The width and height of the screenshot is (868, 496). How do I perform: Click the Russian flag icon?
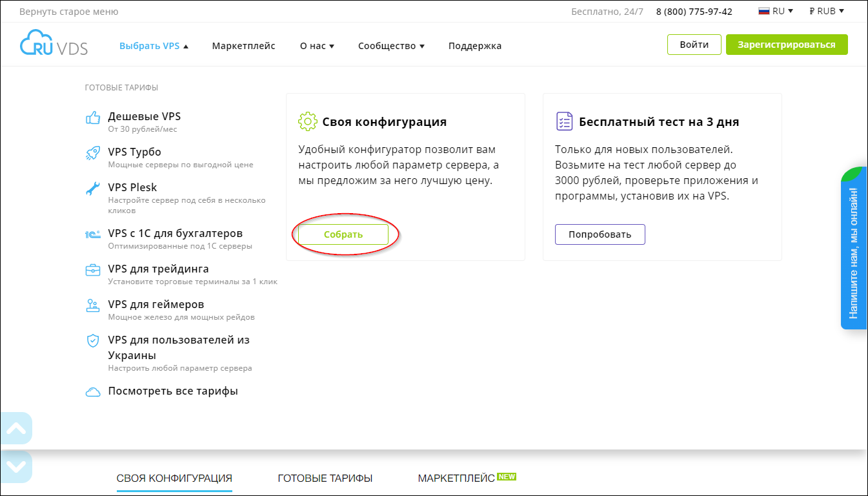tap(763, 11)
